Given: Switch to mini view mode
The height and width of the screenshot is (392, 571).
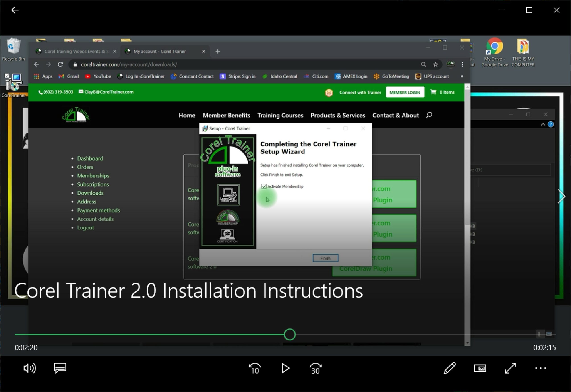Looking at the screenshot, I should pyautogui.click(x=480, y=368).
